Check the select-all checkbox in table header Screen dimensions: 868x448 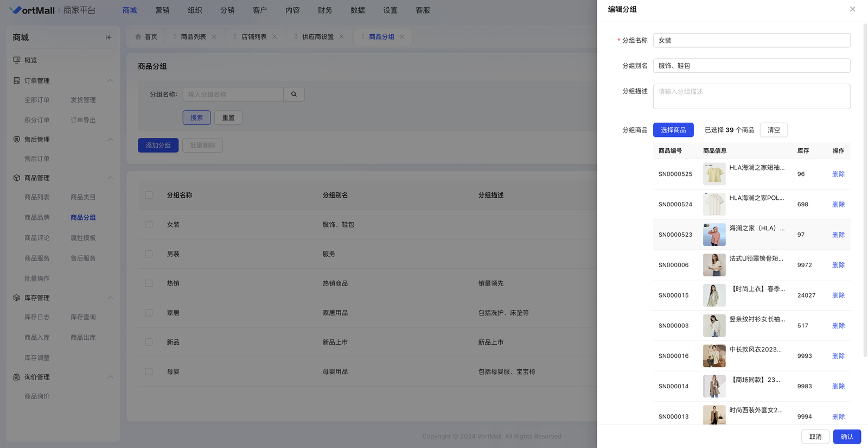[x=149, y=195]
